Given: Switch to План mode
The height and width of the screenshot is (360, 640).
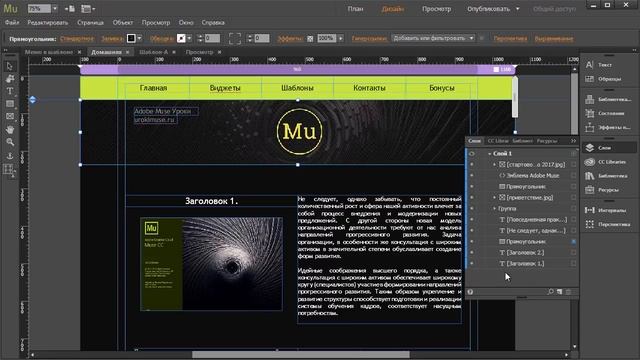Looking at the screenshot, I should [355, 9].
